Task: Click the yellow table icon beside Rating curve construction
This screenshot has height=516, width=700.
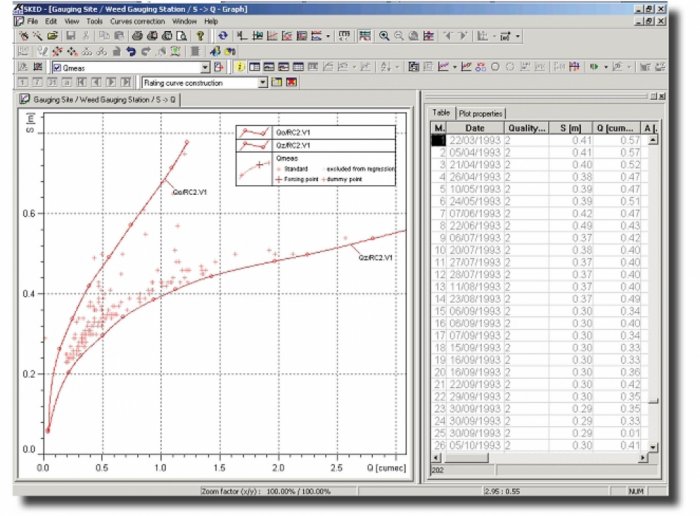Action: [277, 83]
